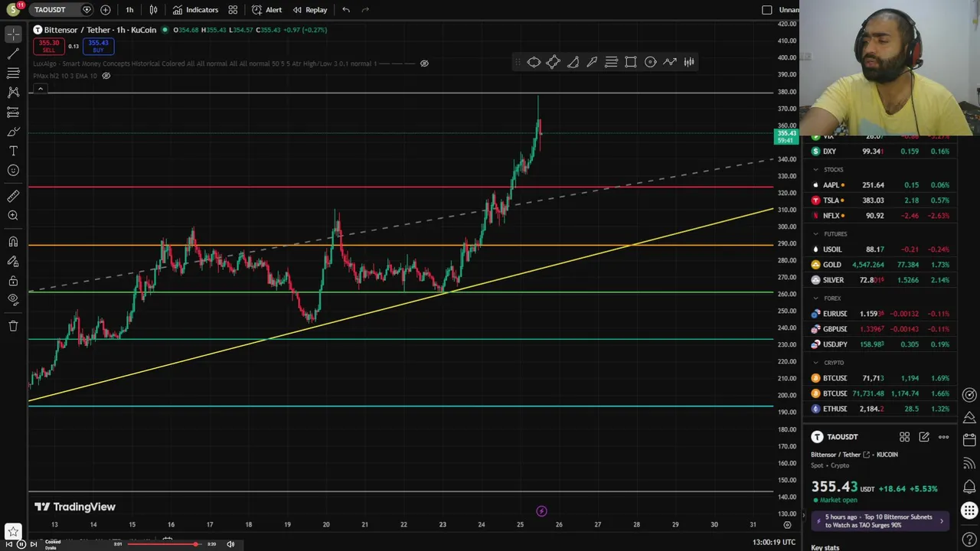Image resolution: width=980 pixels, height=551 pixels.
Task: Select the ruler measure tool
Action: point(13,197)
